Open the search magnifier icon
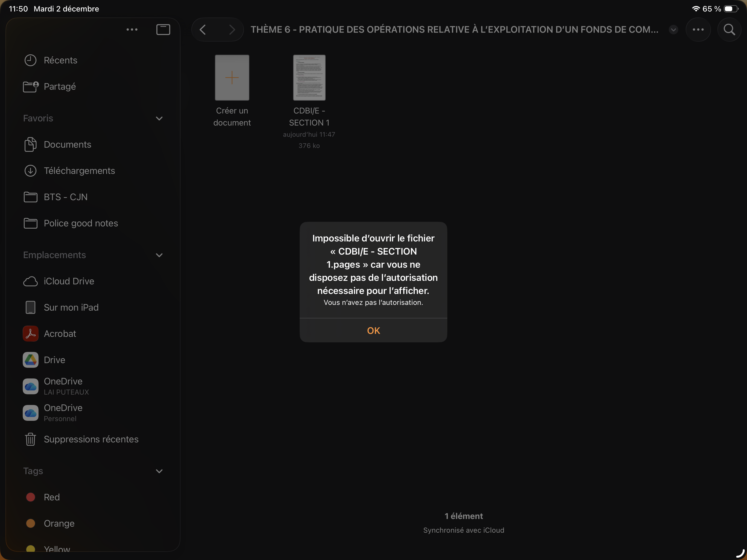747x560 pixels. pyautogui.click(x=729, y=30)
